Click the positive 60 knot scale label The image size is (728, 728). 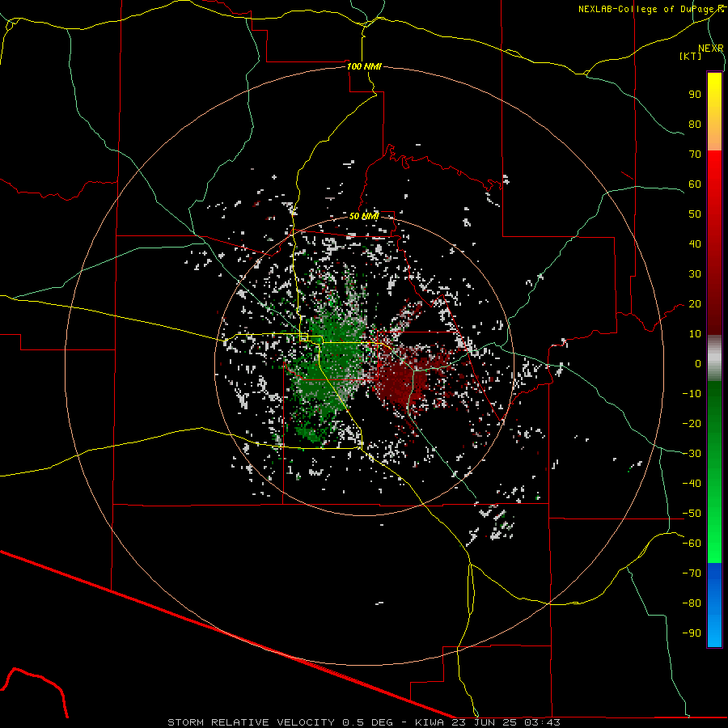click(695, 184)
